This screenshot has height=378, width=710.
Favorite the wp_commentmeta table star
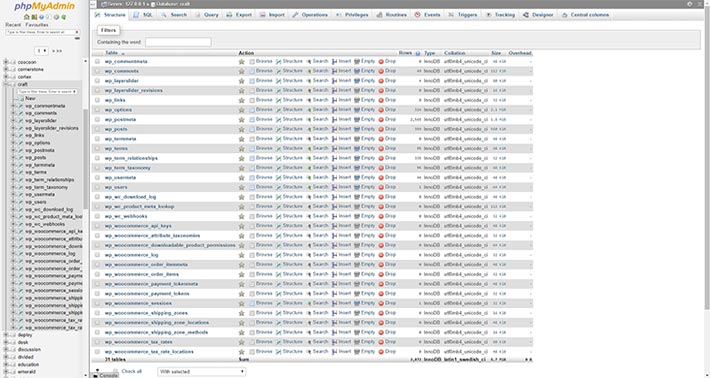pyautogui.click(x=242, y=62)
